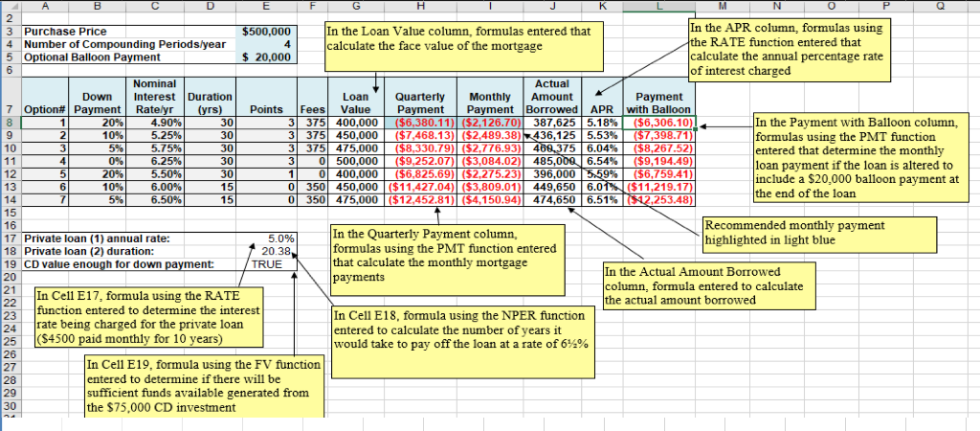Select the quarterly payment ($11,427.04) cell

[422, 187]
